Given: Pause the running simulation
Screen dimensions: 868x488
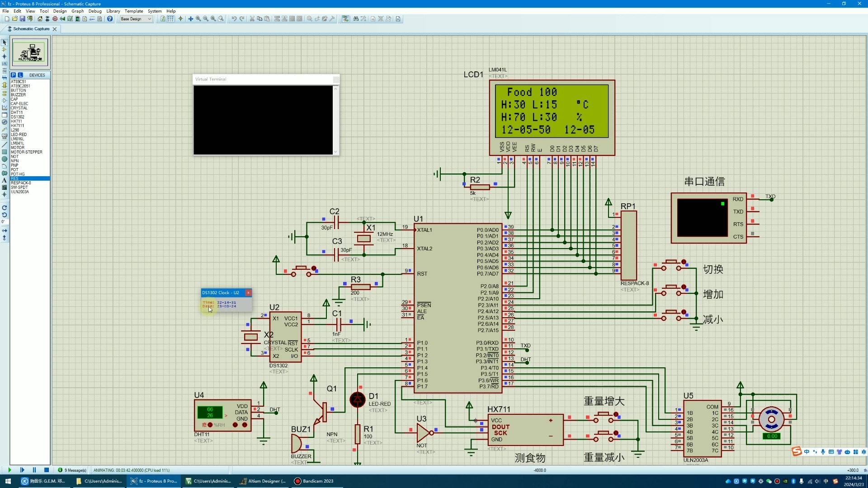Looking at the screenshot, I should click(x=34, y=470).
